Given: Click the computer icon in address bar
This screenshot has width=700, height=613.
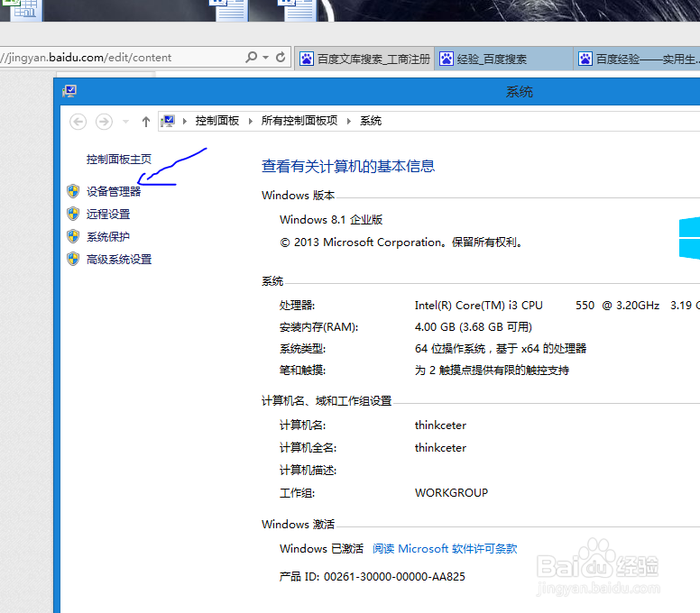Looking at the screenshot, I should pos(168,121).
